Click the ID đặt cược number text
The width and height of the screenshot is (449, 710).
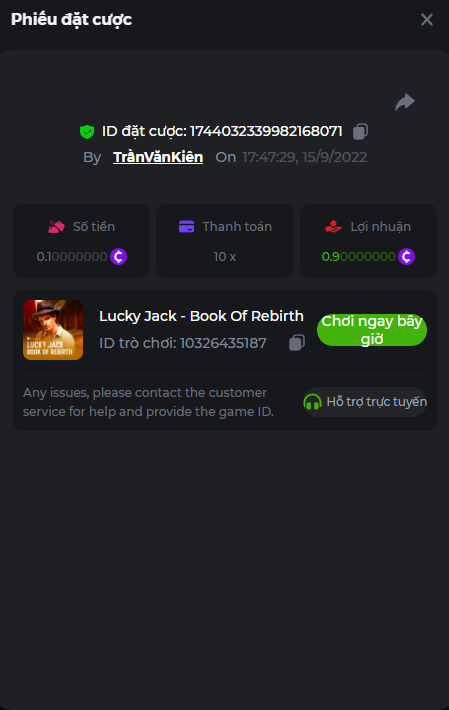pos(266,131)
